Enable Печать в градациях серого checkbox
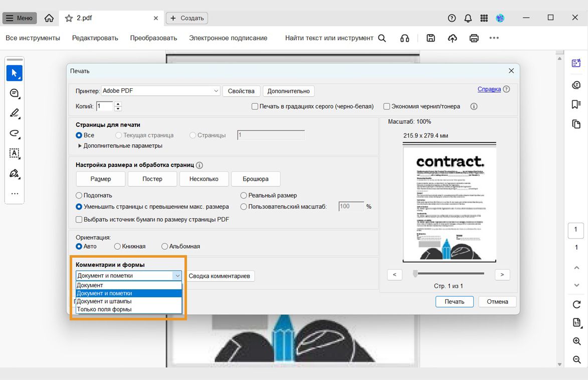Screen dimensions: 588x380 (255, 107)
